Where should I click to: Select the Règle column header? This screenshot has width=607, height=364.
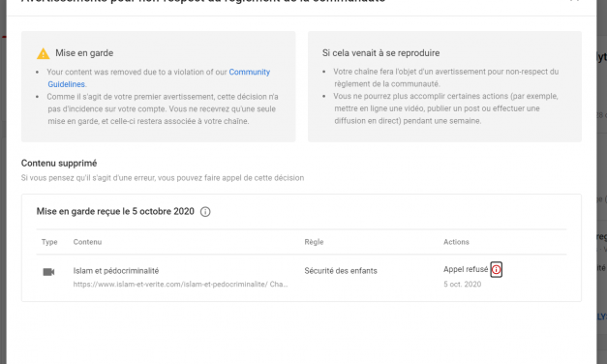314,242
